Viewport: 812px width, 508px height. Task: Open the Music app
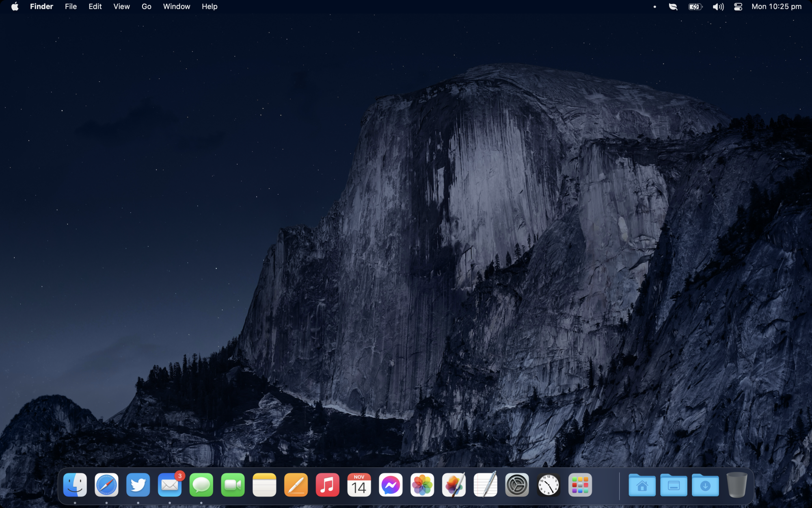pyautogui.click(x=327, y=485)
